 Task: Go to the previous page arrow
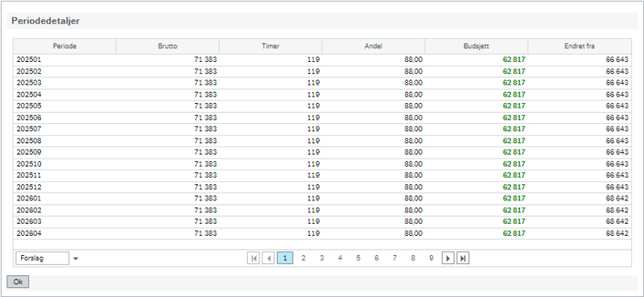(268, 258)
